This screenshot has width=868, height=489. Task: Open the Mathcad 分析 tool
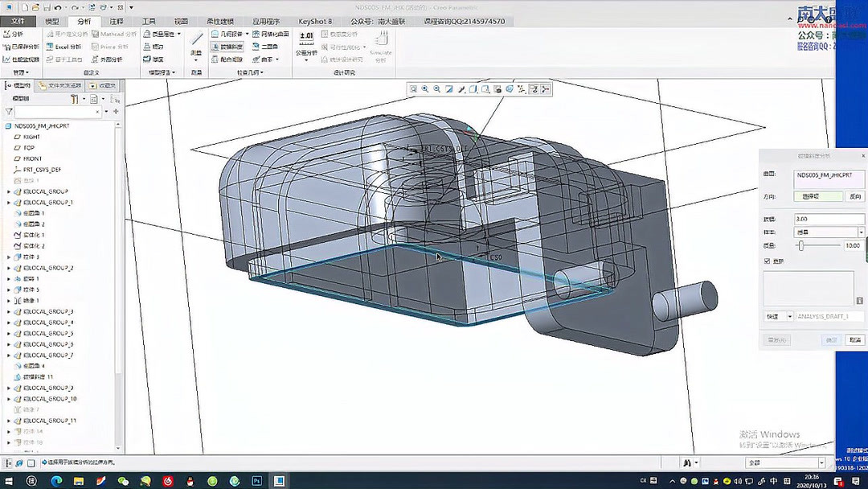113,35
